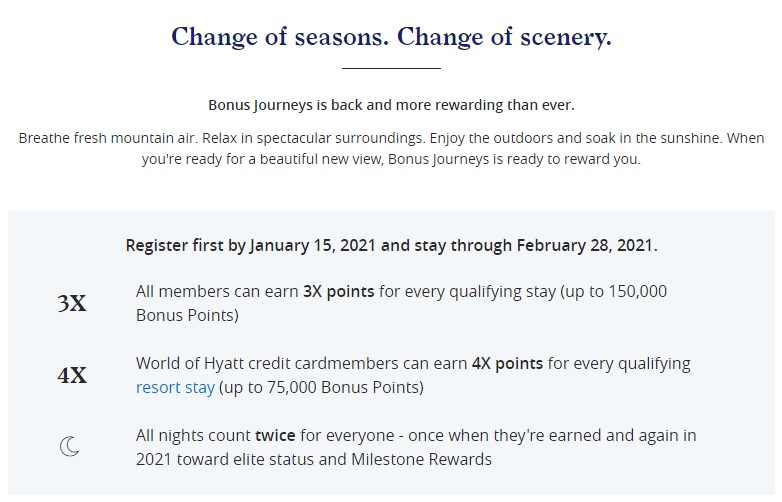Click the horizontal divider below the heading
This screenshot has width=782, height=502.
tap(391, 68)
